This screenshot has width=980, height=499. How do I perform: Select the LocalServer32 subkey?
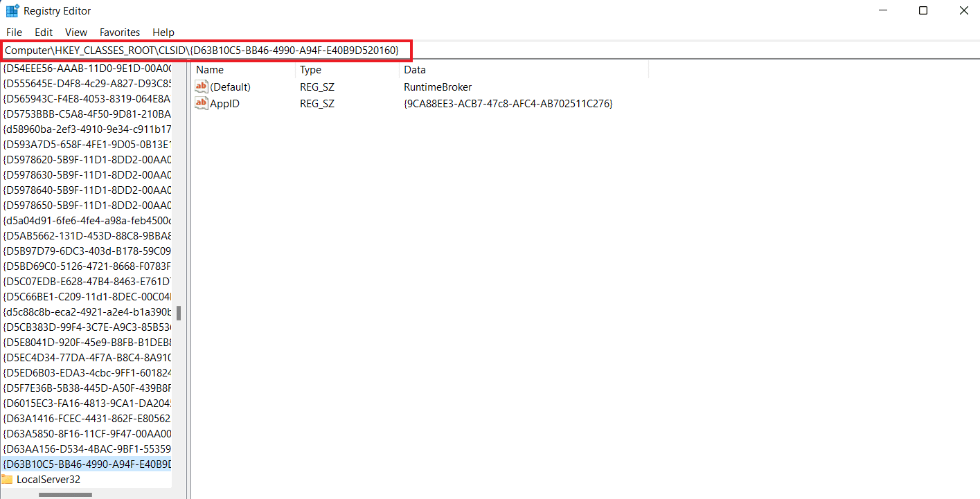[x=48, y=479]
